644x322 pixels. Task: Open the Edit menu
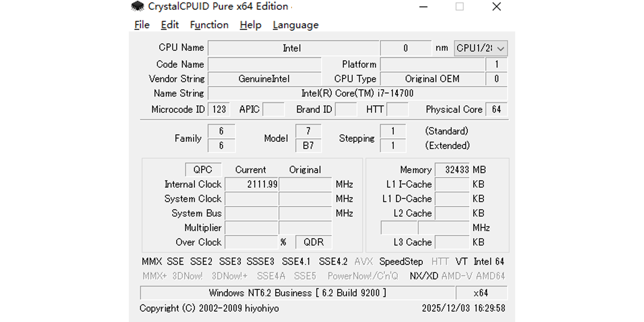170,25
